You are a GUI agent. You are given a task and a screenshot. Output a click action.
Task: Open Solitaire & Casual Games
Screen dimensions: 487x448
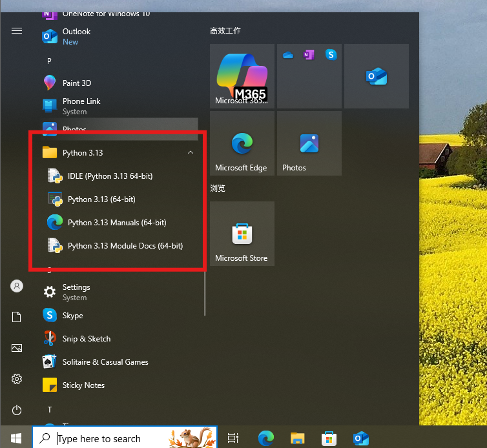[105, 362]
